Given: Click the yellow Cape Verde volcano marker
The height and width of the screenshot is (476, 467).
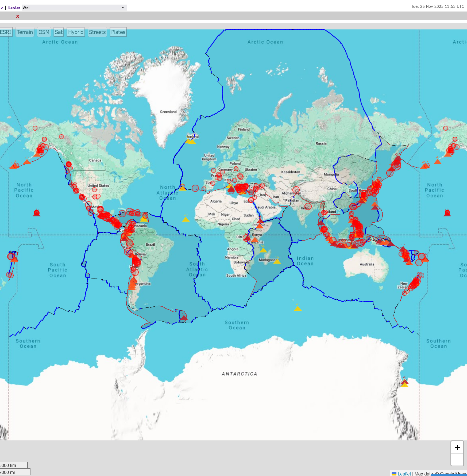Looking at the screenshot, I should [x=186, y=219].
